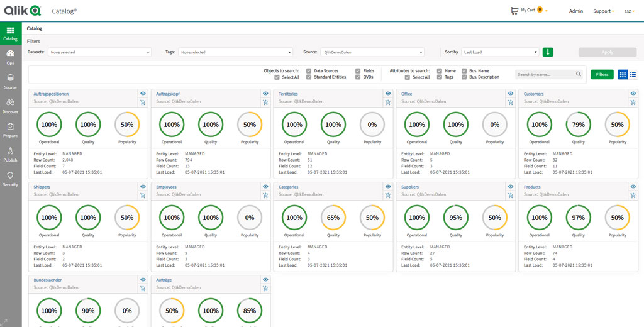Toggle the Bus. Name checkbox
The width and height of the screenshot is (644, 327).
tap(464, 70)
